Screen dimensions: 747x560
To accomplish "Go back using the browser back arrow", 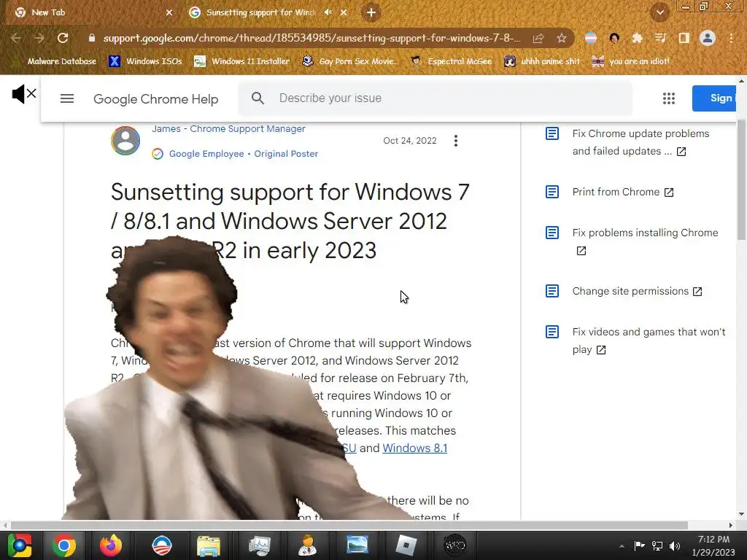I will [x=16, y=38].
